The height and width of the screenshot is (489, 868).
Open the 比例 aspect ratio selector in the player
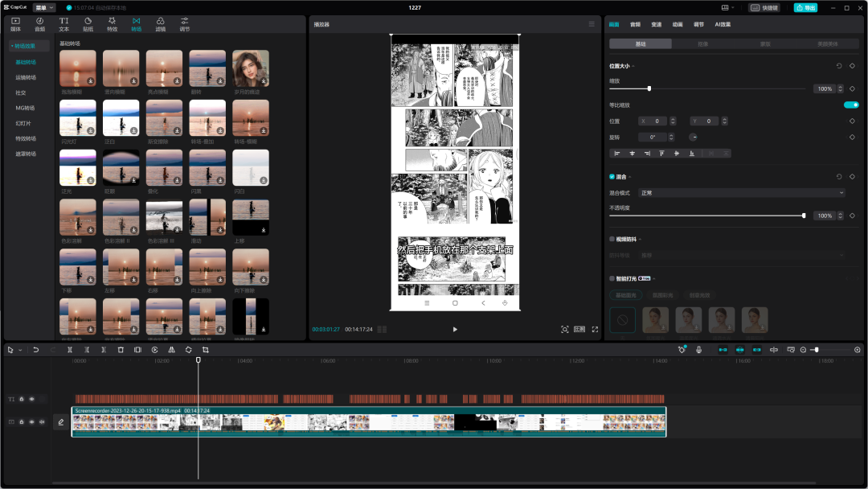(579, 329)
